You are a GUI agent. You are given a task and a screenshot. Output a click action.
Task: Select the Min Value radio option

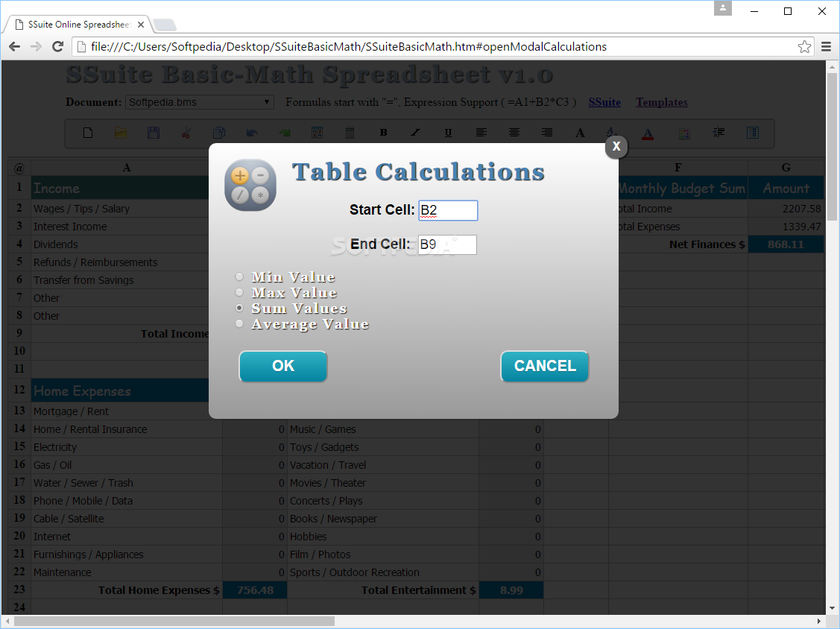[239, 276]
